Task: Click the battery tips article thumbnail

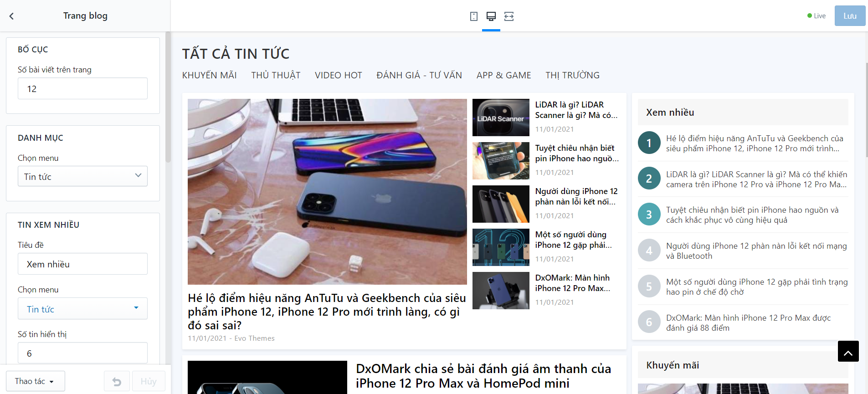Action: click(x=501, y=161)
